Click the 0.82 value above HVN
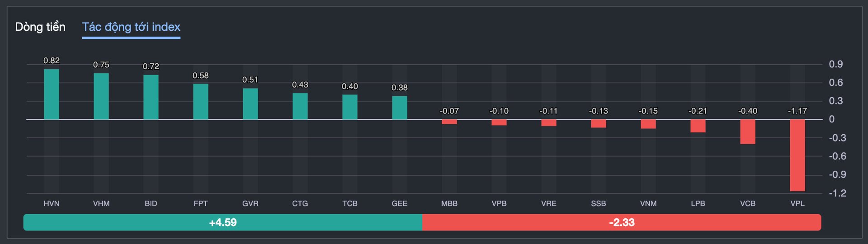 click(52, 61)
